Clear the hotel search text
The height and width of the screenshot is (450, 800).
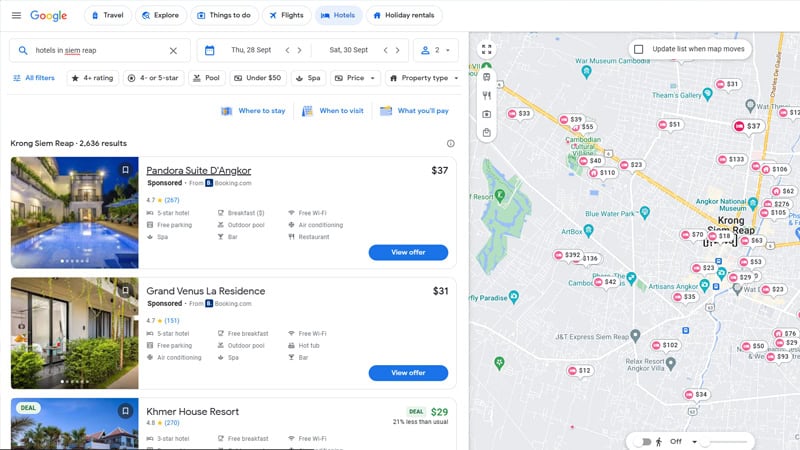(x=173, y=51)
